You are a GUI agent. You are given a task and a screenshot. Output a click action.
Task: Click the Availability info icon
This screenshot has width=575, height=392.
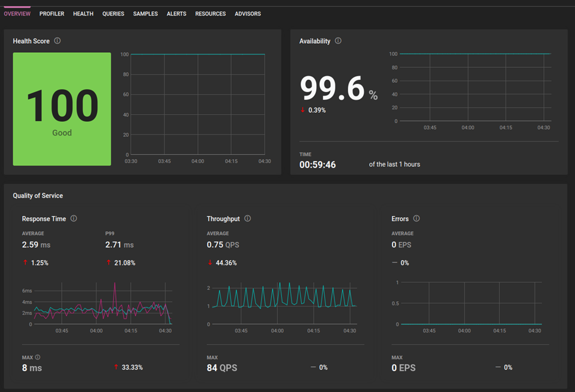click(338, 41)
